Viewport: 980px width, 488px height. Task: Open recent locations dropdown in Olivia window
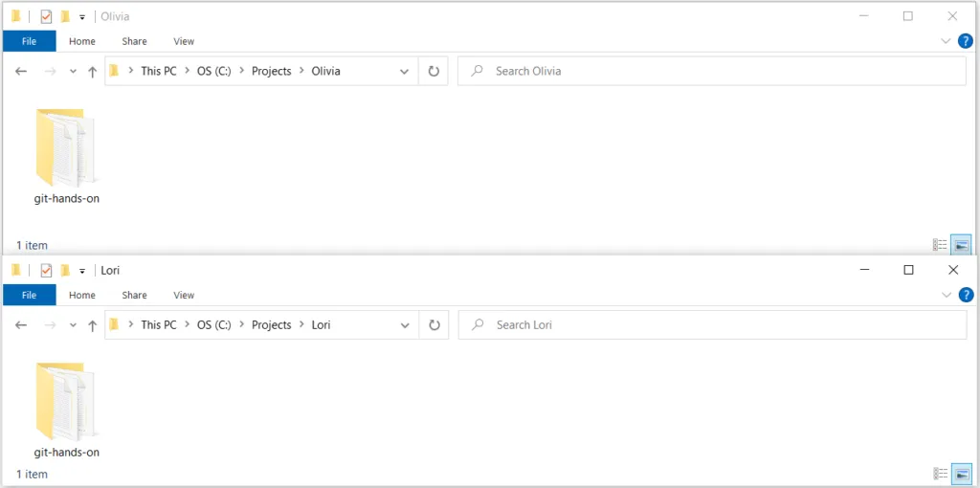[72, 72]
